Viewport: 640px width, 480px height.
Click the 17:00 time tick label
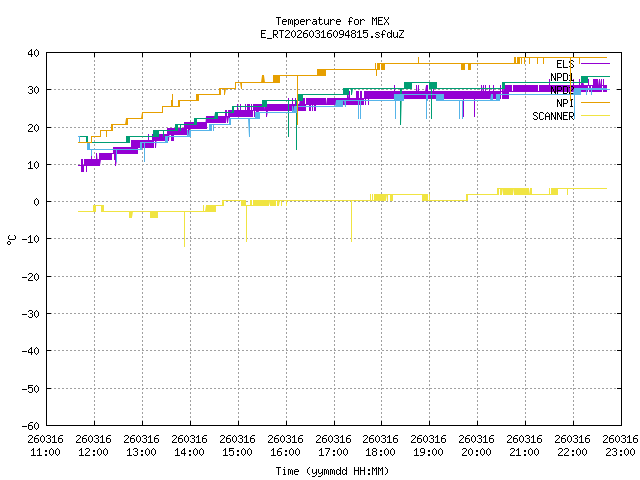(333, 445)
